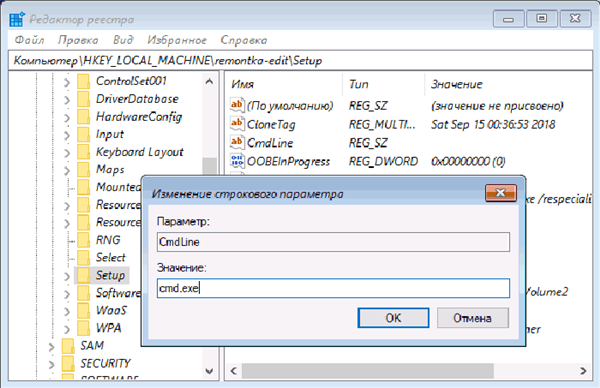
Task: Select the SECURITY hive folder icon
Action: pos(68,363)
